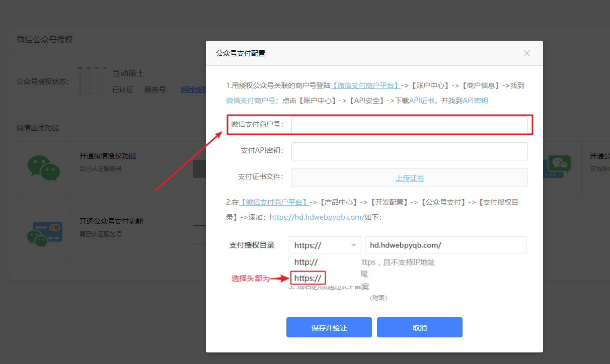Open the 【微信支付商户平台】 link in step 2

click(x=274, y=202)
